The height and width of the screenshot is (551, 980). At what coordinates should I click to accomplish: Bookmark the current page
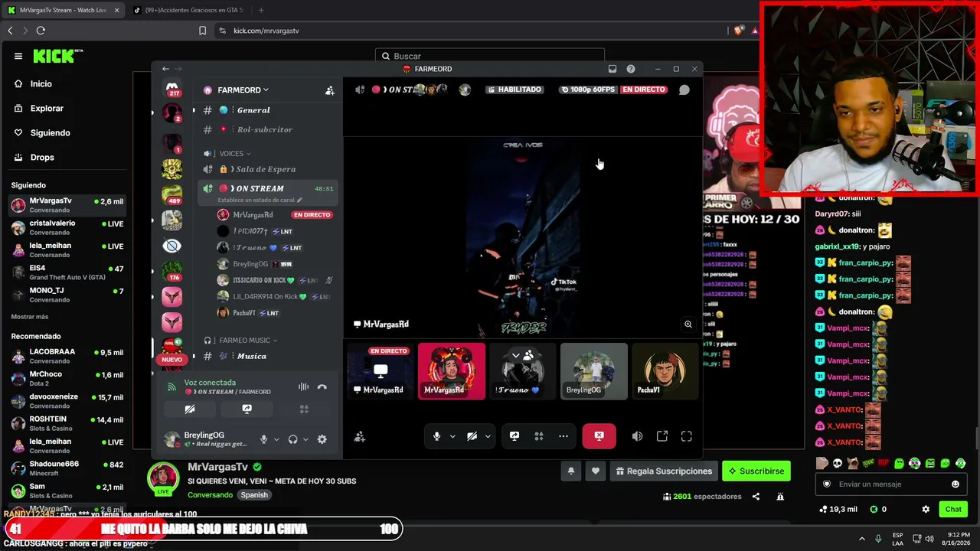[x=203, y=31]
